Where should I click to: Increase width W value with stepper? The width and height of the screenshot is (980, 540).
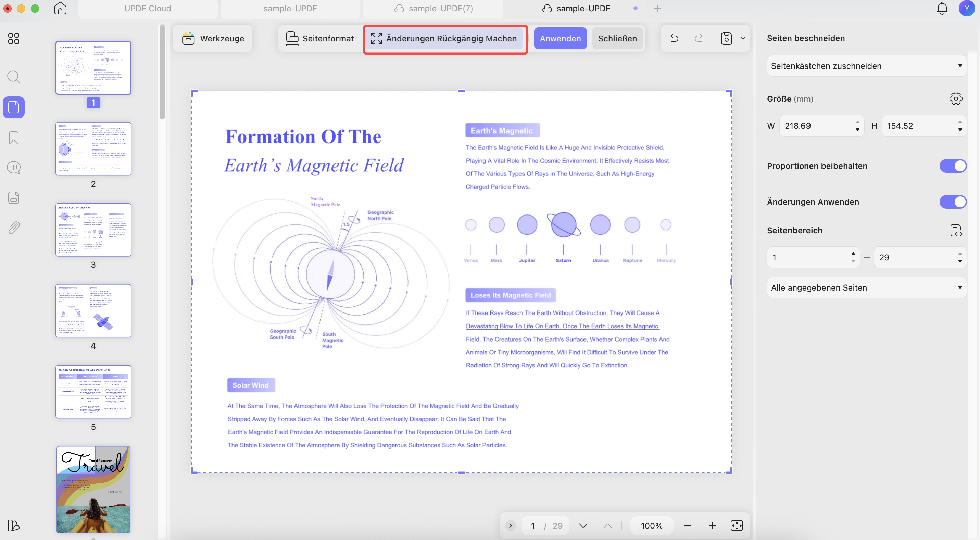857,122
